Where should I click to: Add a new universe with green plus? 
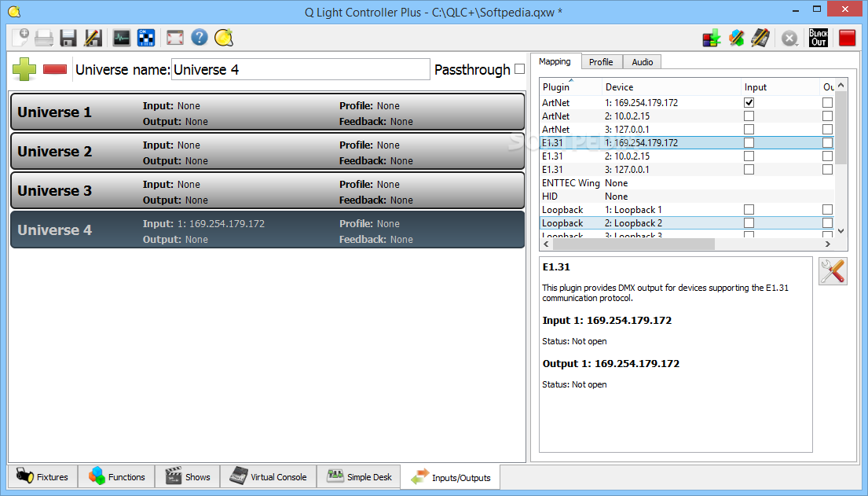pos(24,69)
